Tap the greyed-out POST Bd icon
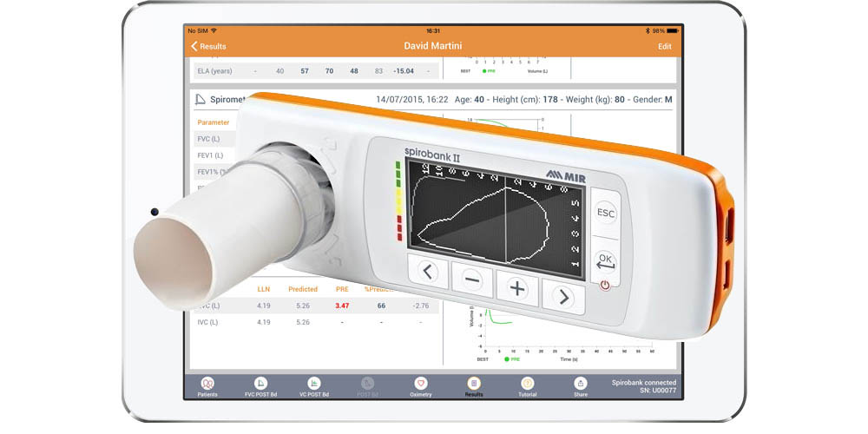Screen dimensions: 868x434 tap(367, 385)
